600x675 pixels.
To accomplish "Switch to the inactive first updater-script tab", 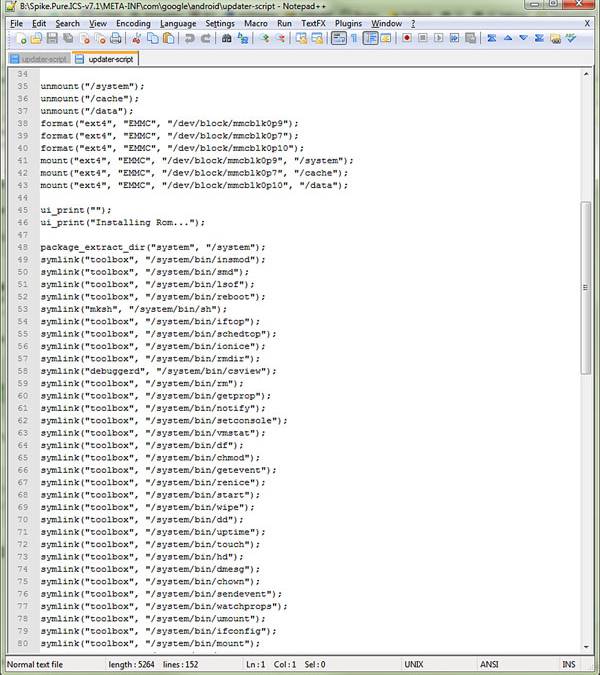I will click(39, 59).
